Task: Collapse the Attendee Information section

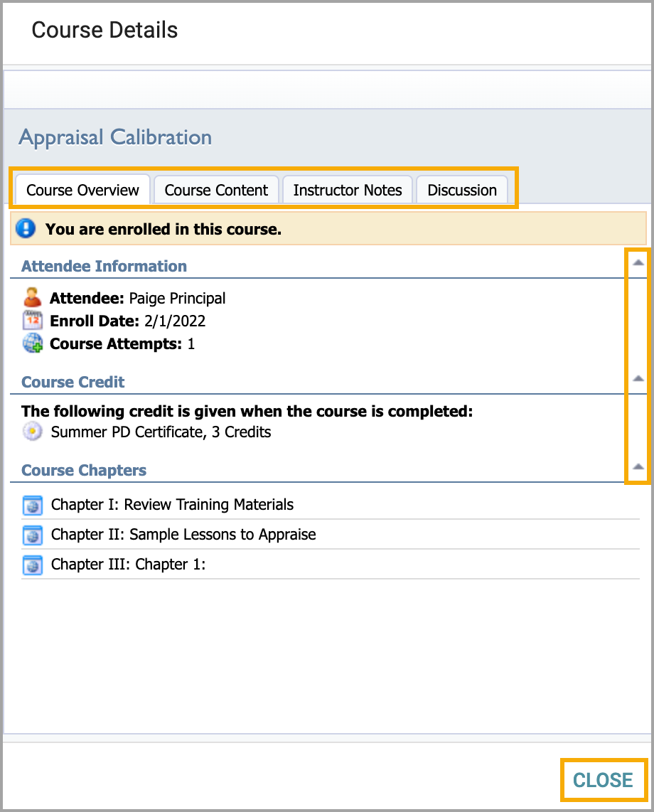Action: 638,262
